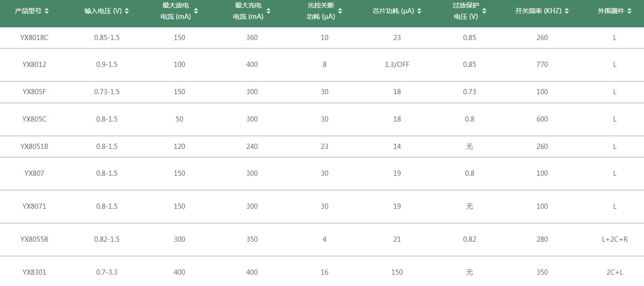Click sort icon next to 芯片功耗 (μA)

pos(419,11)
